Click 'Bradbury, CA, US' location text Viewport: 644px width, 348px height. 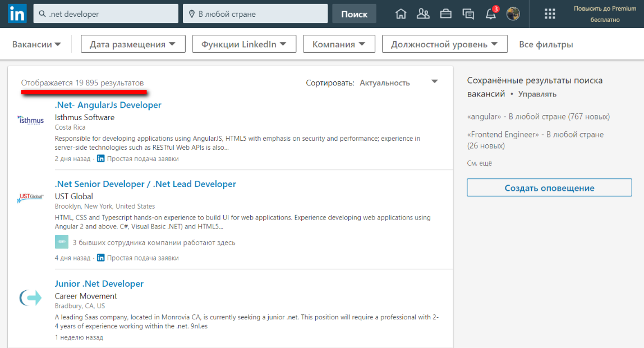pyautogui.click(x=80, y=306)
